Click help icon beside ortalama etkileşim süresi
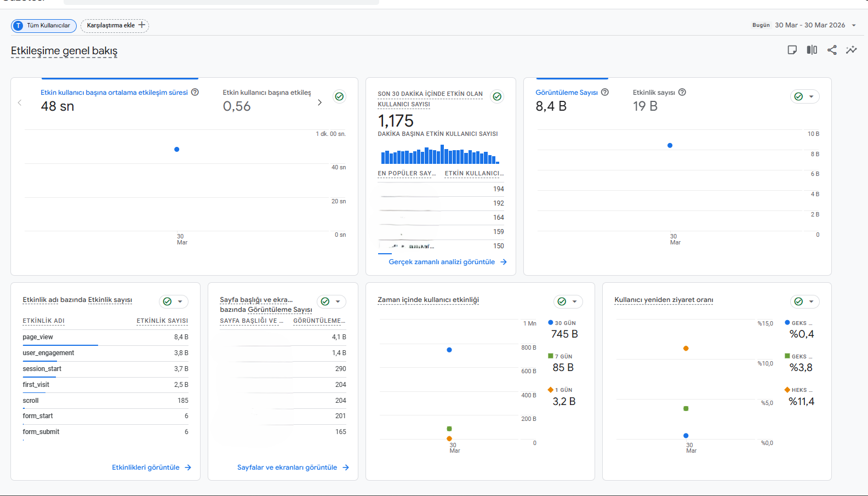The height and width of the screenshot is (496, 868). pos(195,92)
